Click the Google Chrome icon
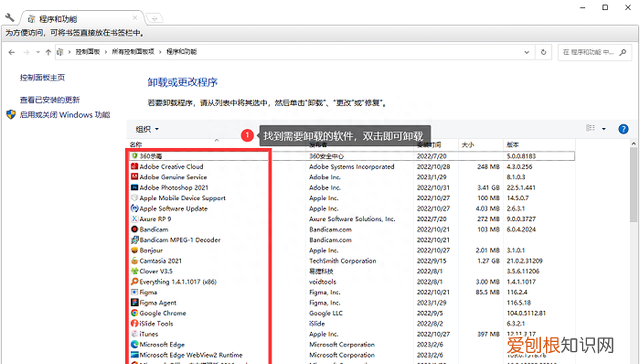The height and width of the screenshot is (364, 640). pyautogui.click(x=135, y=313)
